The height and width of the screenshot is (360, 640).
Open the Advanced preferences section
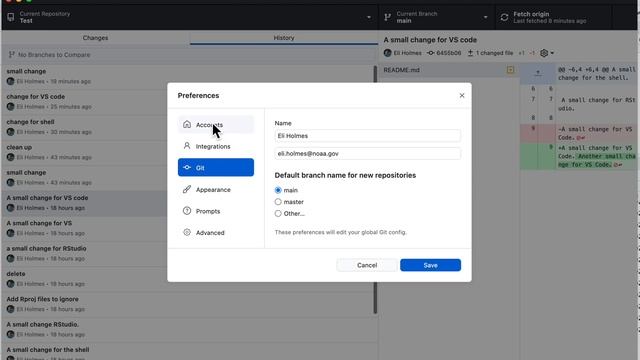click(x=216, y=232)
